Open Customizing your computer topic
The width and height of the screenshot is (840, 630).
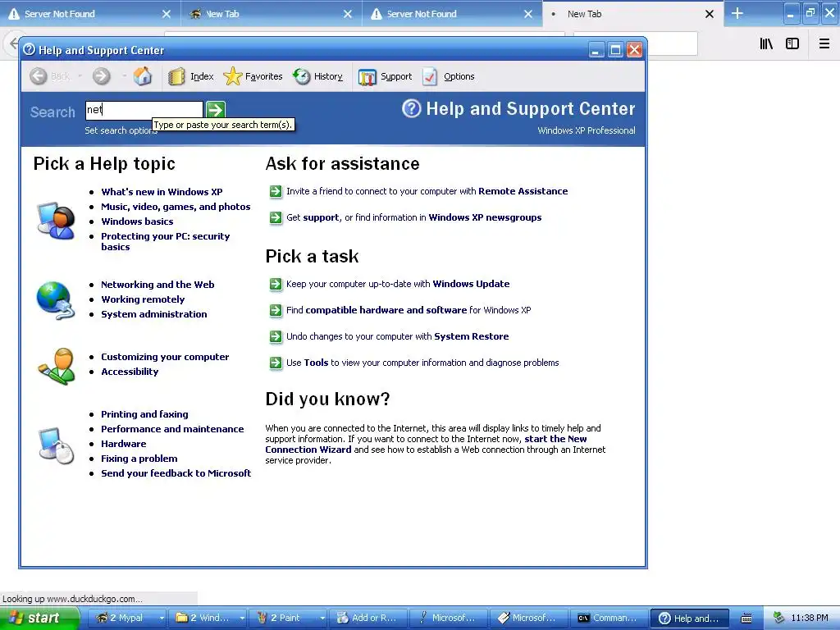(x=165, y=357)
